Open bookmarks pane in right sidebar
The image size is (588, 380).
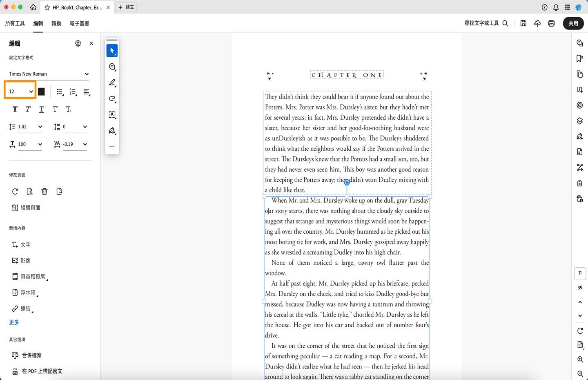click(579, 58)
